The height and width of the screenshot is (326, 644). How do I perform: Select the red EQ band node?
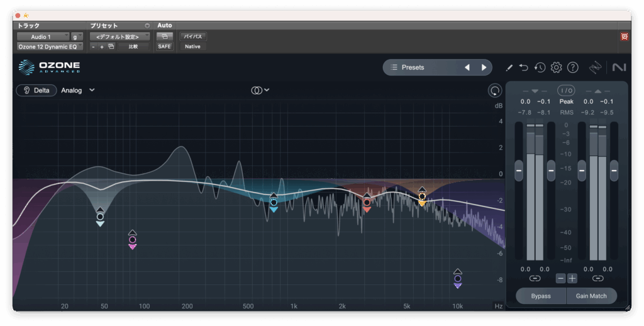pos(367,203)
